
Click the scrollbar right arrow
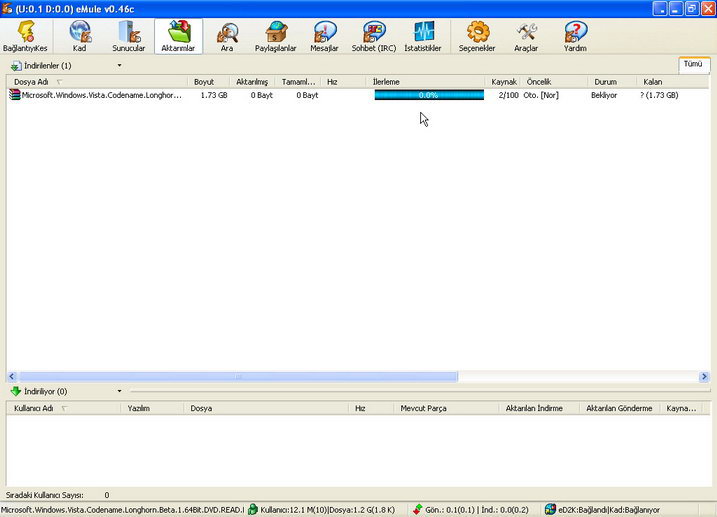[x=704, y=376]
